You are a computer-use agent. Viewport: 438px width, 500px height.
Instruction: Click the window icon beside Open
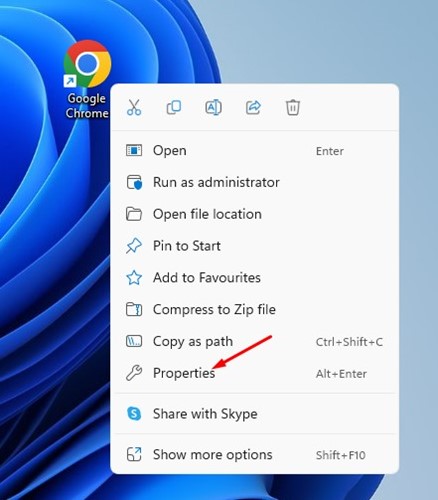(134, 151)
